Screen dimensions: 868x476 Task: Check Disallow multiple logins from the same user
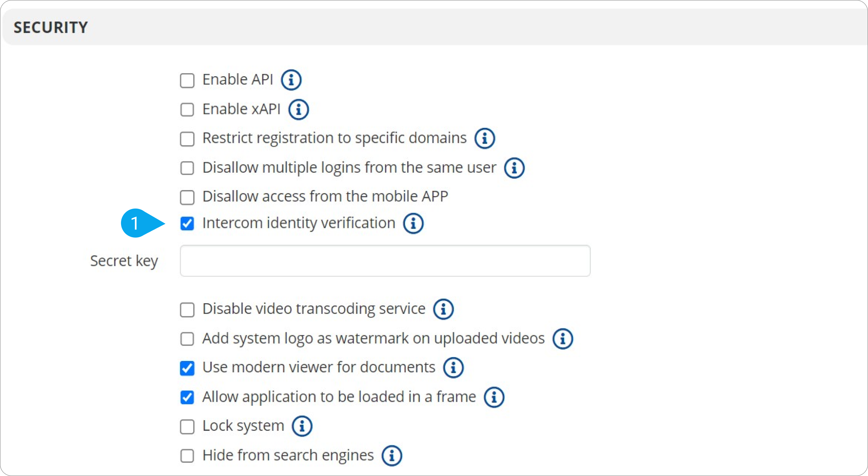[x=187, y=168]
